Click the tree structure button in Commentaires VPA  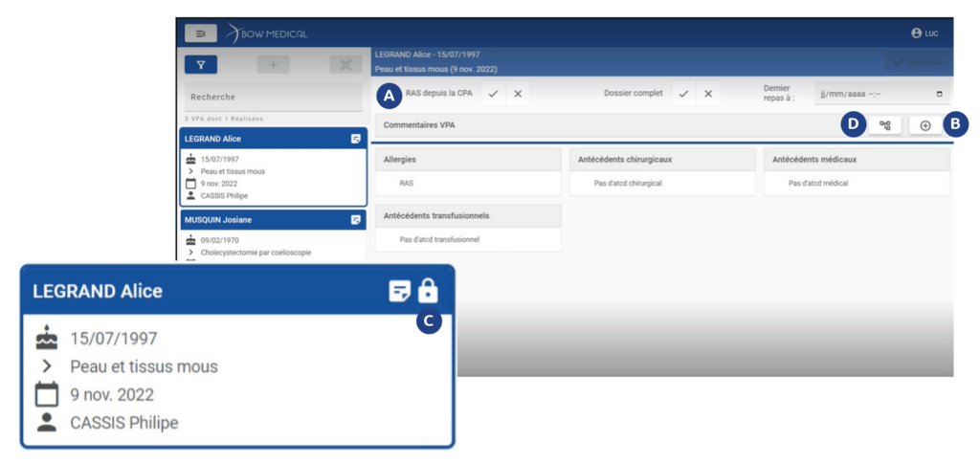click(884, 125)
